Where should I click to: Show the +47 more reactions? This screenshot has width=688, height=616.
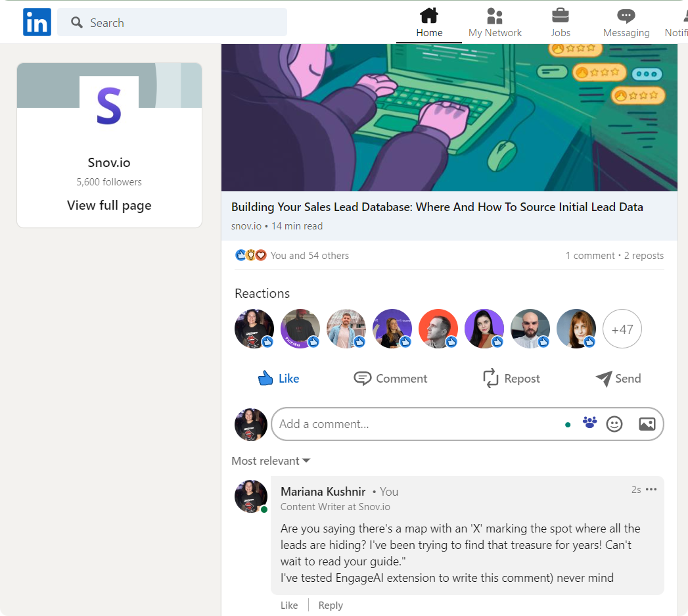[x=622, y=329]
